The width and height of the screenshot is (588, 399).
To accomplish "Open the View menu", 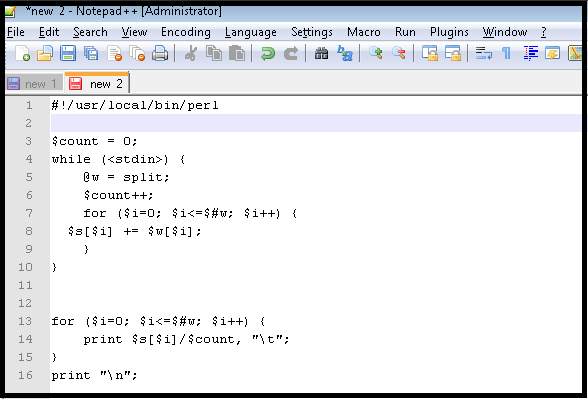I will (134, 32).
